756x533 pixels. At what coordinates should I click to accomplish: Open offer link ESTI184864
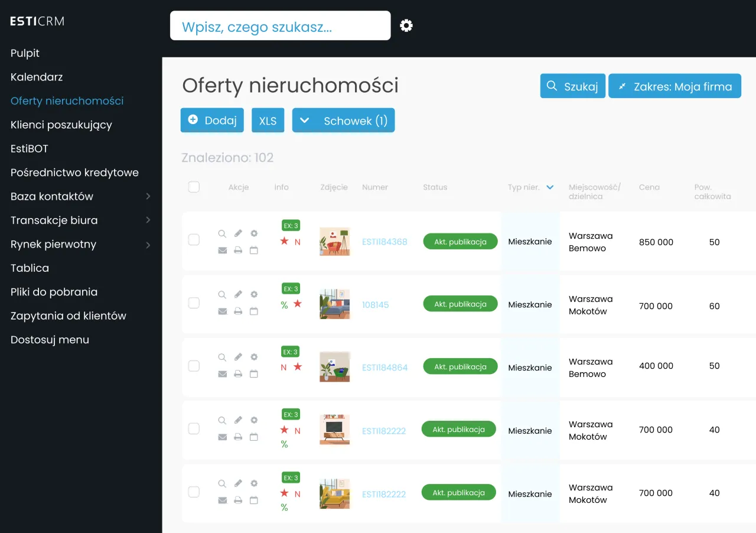click(384, 367)
